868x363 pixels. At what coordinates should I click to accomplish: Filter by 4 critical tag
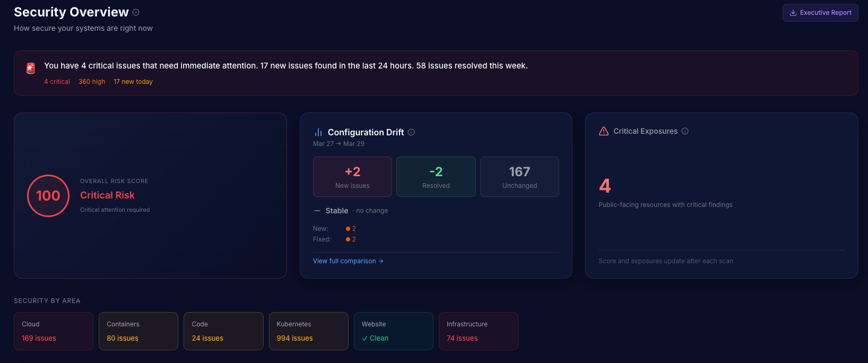coord(57,82)
